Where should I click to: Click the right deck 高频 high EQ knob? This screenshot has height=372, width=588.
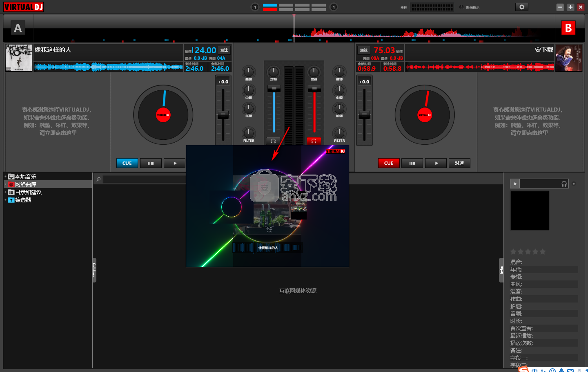339,72
